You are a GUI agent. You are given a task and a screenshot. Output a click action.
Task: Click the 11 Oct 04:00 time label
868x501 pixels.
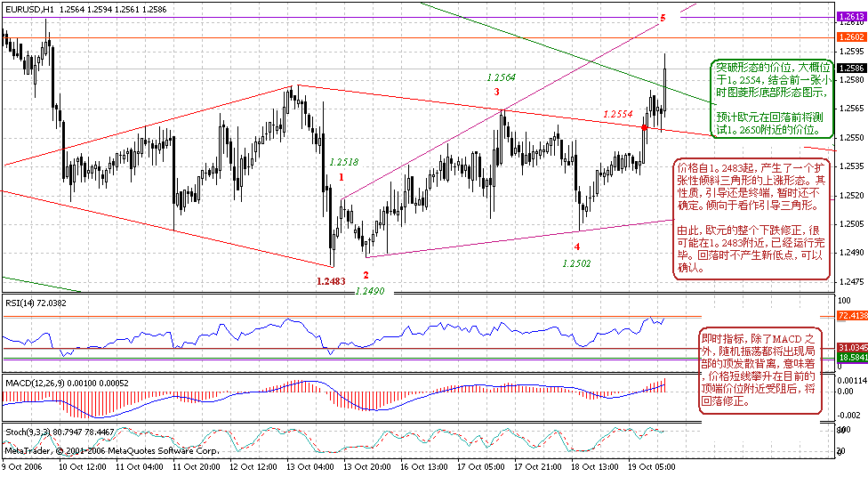tap(140, 467)
